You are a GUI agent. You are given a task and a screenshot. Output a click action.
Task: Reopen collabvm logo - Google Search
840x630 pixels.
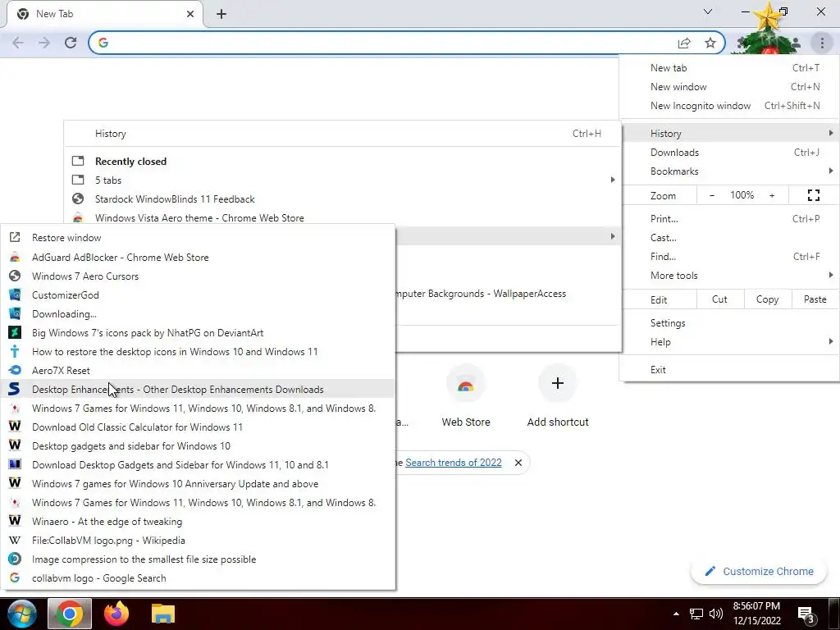pyautogui.click(x=198, y=578)
